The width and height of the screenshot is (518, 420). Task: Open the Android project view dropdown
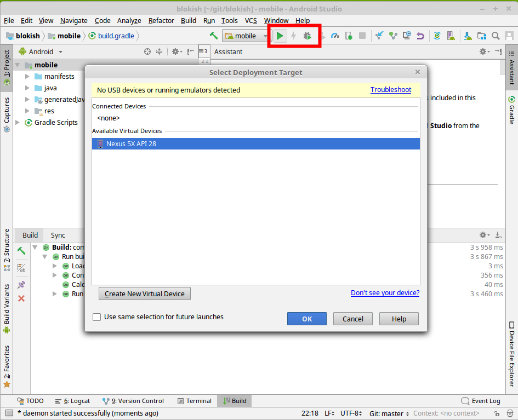[x=41, y=51]
